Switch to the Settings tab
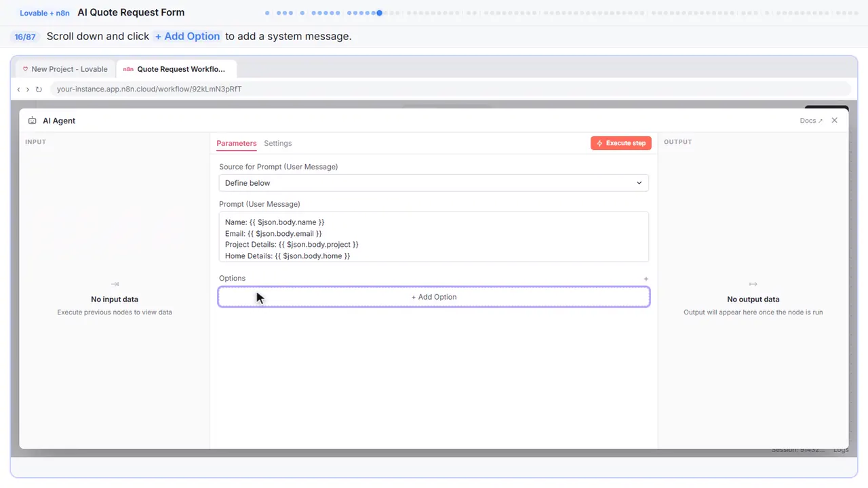The width and height of the screenshot is (868, 488). [278, 143]
